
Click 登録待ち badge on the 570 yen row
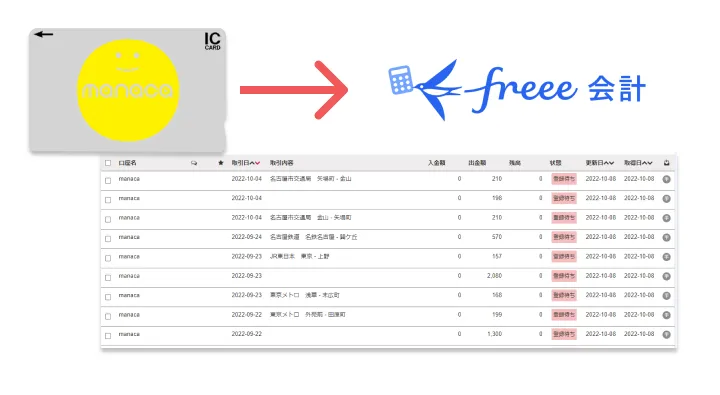click(x=564, y=237)
